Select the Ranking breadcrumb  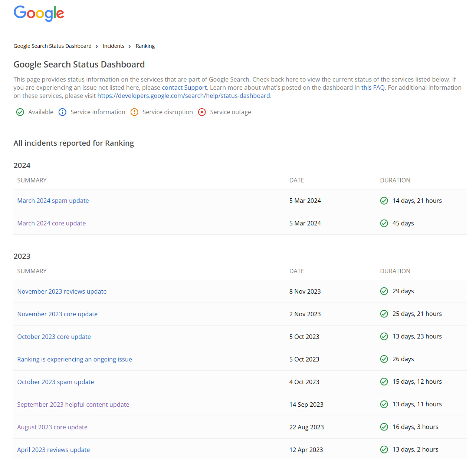click(x=145, y=46)
